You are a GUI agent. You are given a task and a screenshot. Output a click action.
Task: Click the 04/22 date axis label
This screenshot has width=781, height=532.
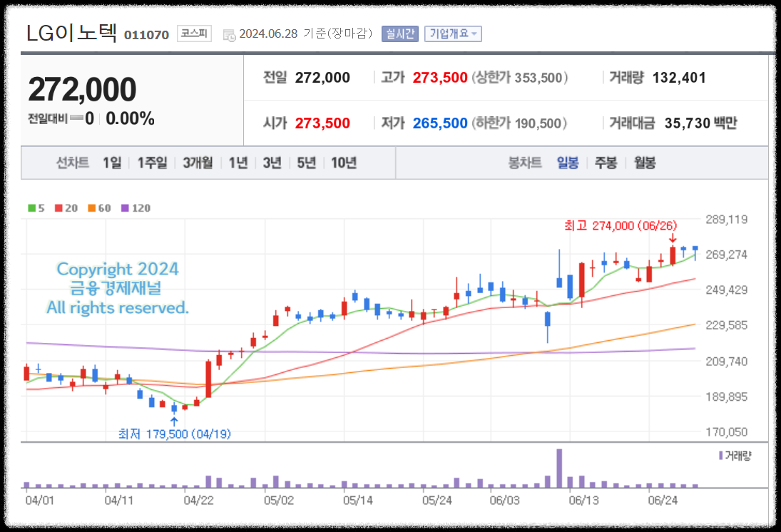pyautogui.click(x=198, y=500)
